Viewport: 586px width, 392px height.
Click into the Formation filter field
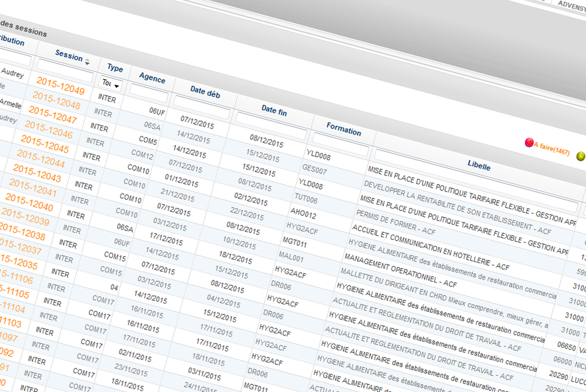point(340,144)
